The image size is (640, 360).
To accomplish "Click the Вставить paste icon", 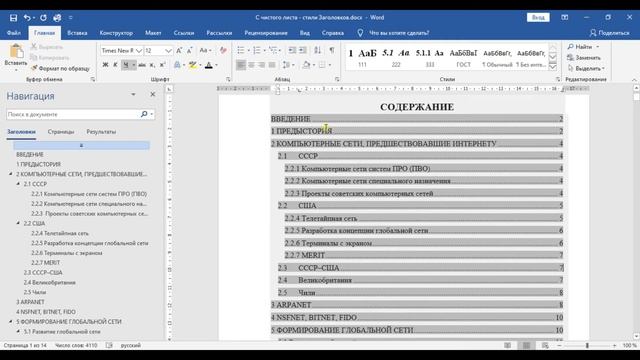I will coord(16,52).
